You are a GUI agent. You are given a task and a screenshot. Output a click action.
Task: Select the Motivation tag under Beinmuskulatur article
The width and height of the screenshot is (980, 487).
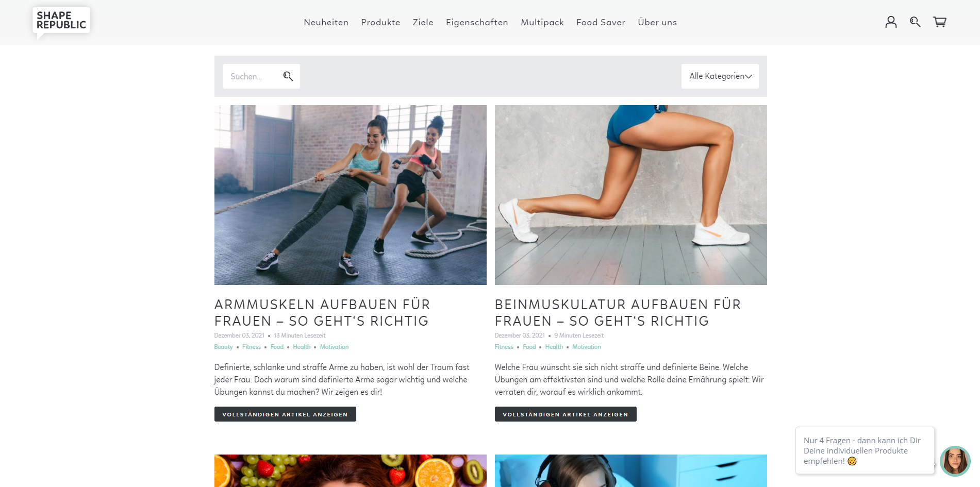coord(587,347)
